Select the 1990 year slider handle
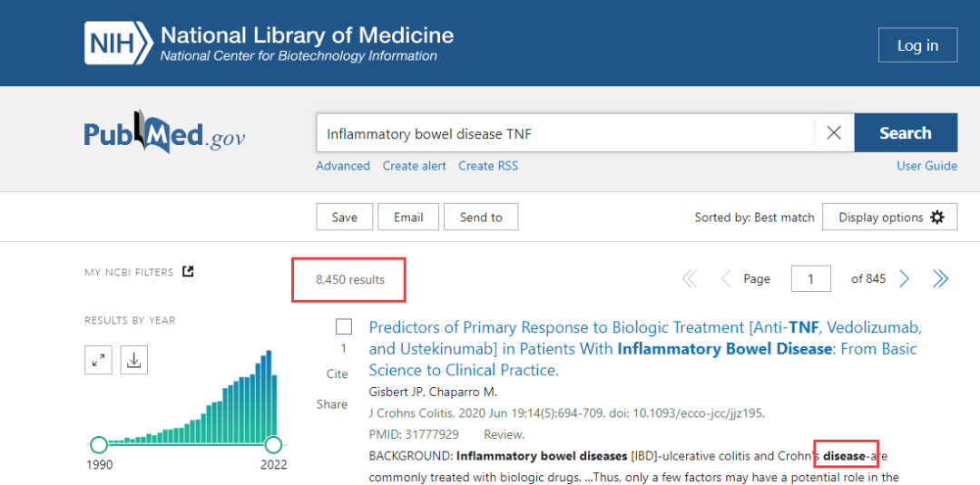 tap(98, 444)
